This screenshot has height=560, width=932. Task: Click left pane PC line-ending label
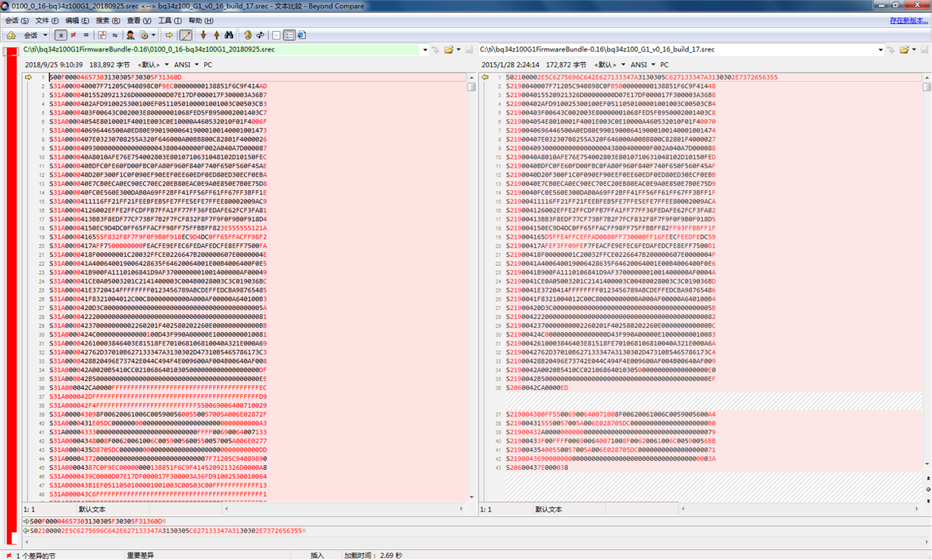tap(208, 65)
